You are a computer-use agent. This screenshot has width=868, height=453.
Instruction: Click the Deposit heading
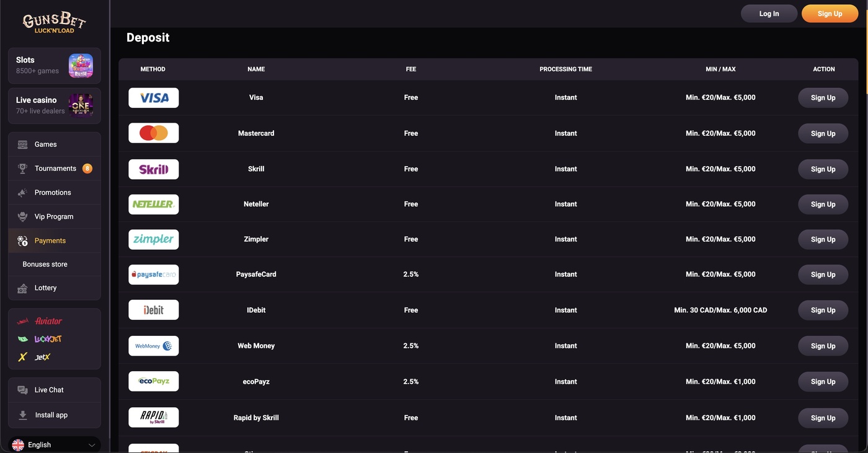(x=148, y=38)
